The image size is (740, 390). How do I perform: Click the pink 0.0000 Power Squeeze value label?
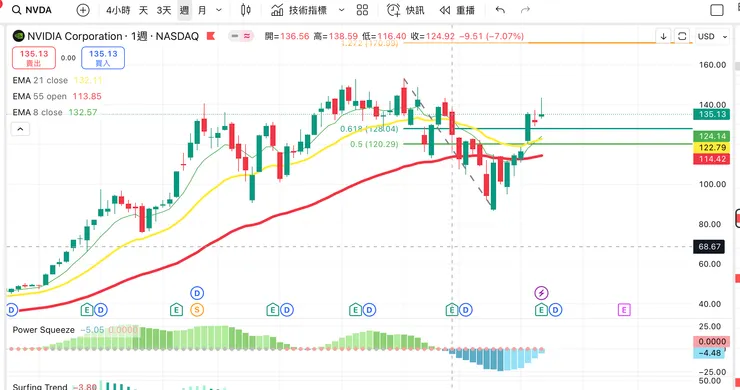click(712, 341)
